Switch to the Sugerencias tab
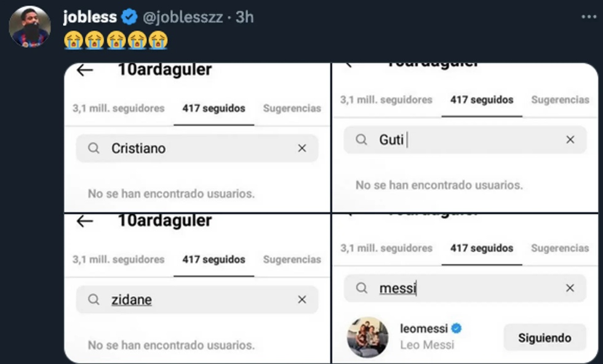 [292, 108]
